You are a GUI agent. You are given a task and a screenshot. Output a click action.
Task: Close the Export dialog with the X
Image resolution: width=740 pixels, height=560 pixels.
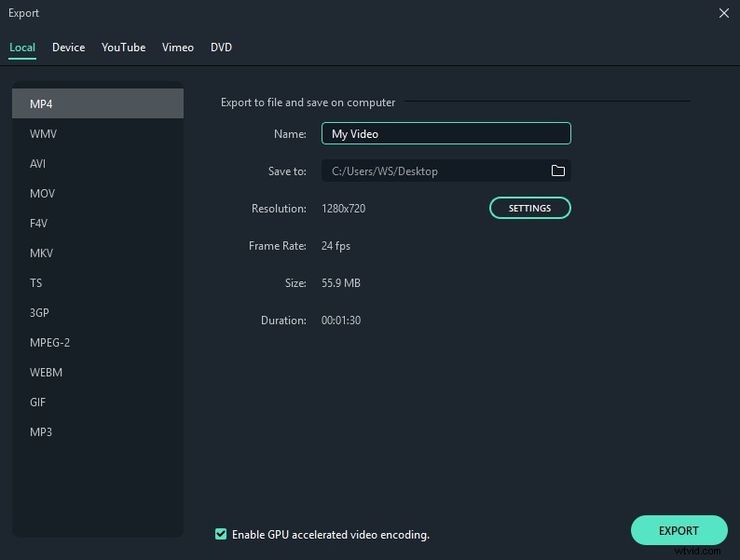(724, 13)
